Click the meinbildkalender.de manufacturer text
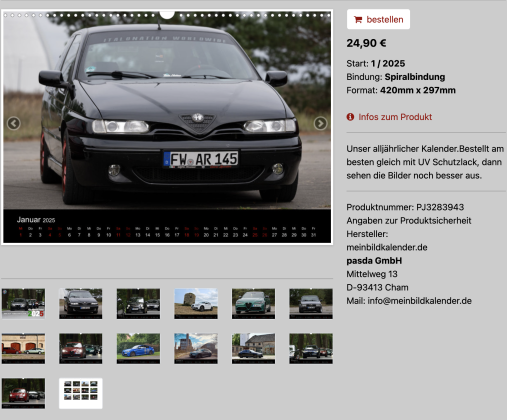This screenshot has height=420, width=507. coord(387,247)
